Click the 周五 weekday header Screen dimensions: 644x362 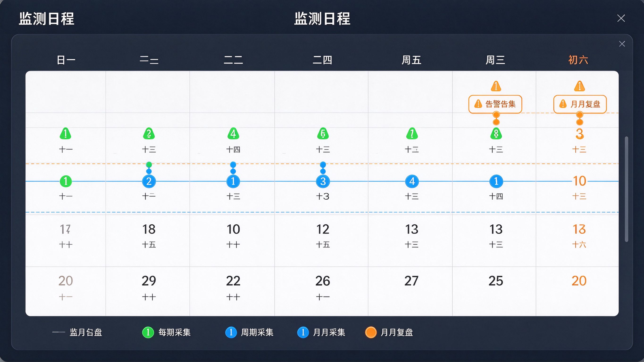pyautogui.click(x=411, y=60)
